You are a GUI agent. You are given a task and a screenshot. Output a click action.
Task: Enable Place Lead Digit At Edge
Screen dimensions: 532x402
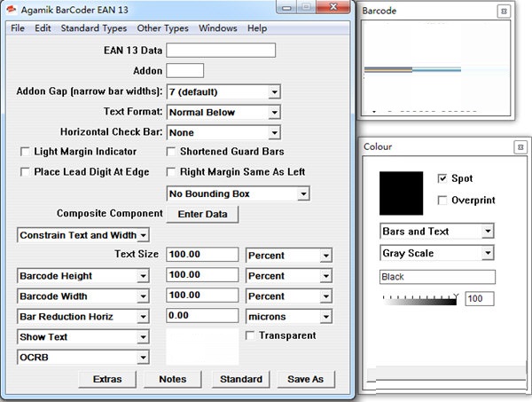pos(25,172)
